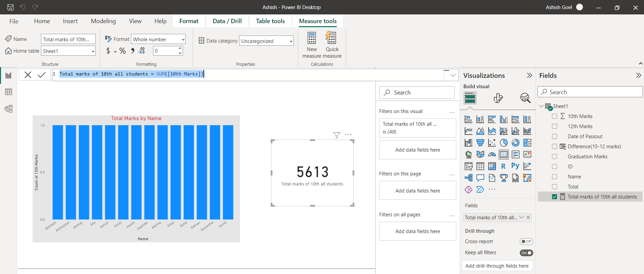Check the ID field checkbox

pyautogui.click(x=554, y=166)
